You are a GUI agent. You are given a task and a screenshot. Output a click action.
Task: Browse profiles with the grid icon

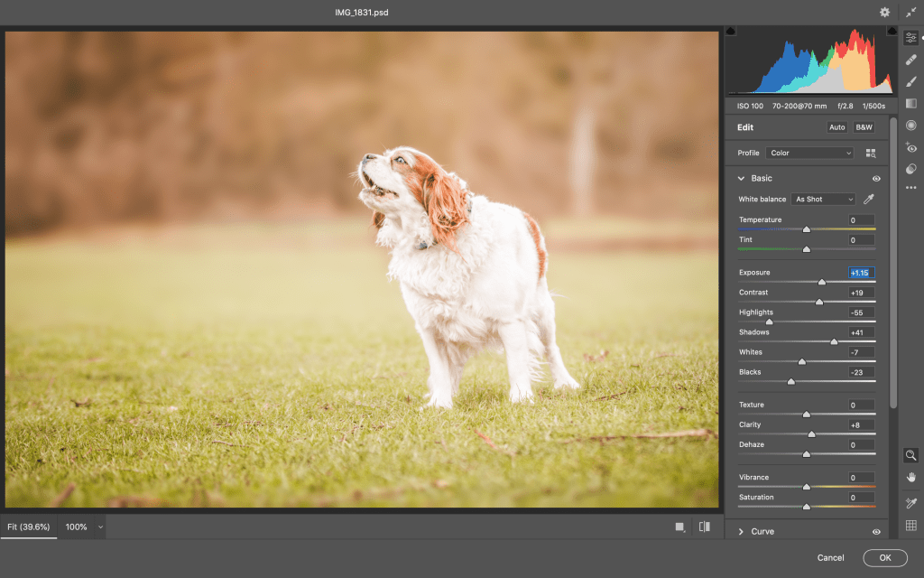point(871,154)
